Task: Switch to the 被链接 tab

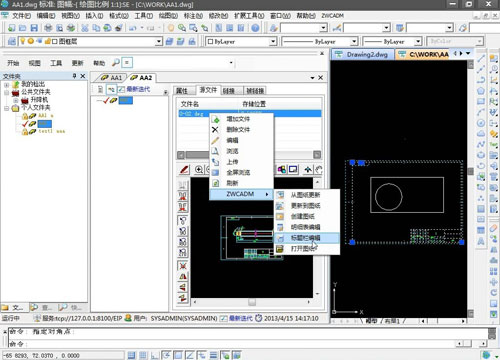Action: (255, 91)
